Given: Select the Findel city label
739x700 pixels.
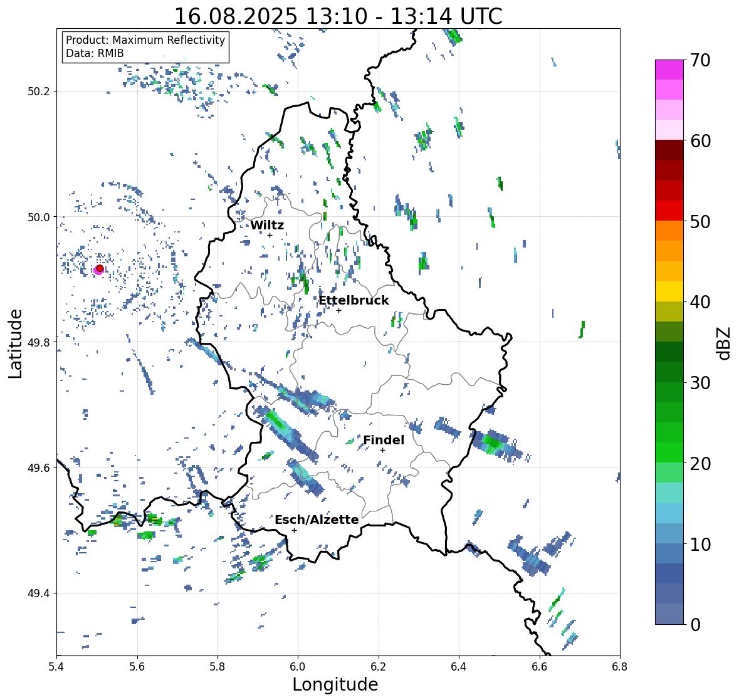Looking at the screenshot, I should [384, 440].
